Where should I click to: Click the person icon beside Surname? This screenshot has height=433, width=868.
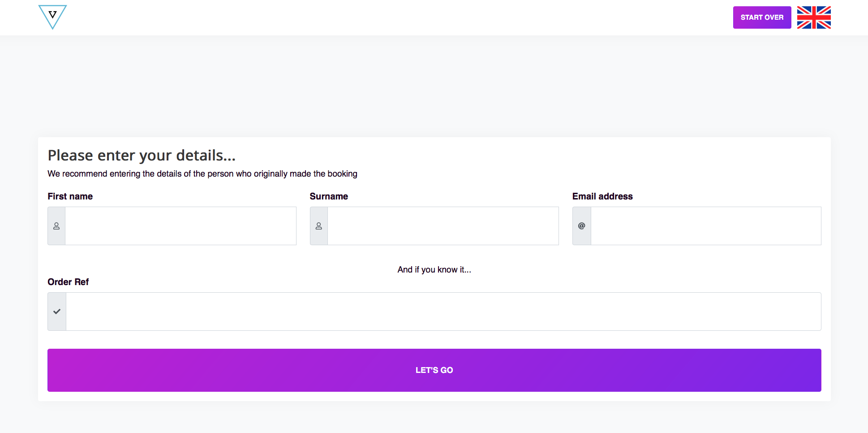click(x=319, y=226)
